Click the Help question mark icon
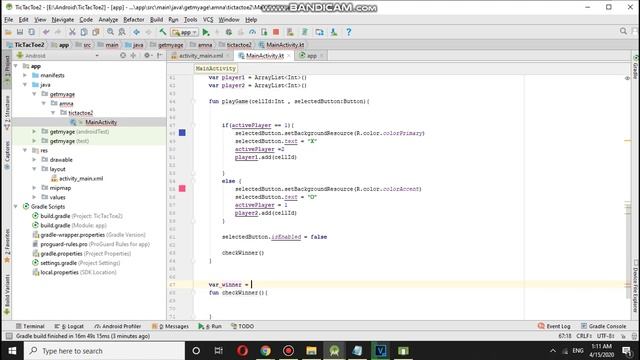Image resolution: width=640 pixels, height=360 pixels. click(349, 32)
